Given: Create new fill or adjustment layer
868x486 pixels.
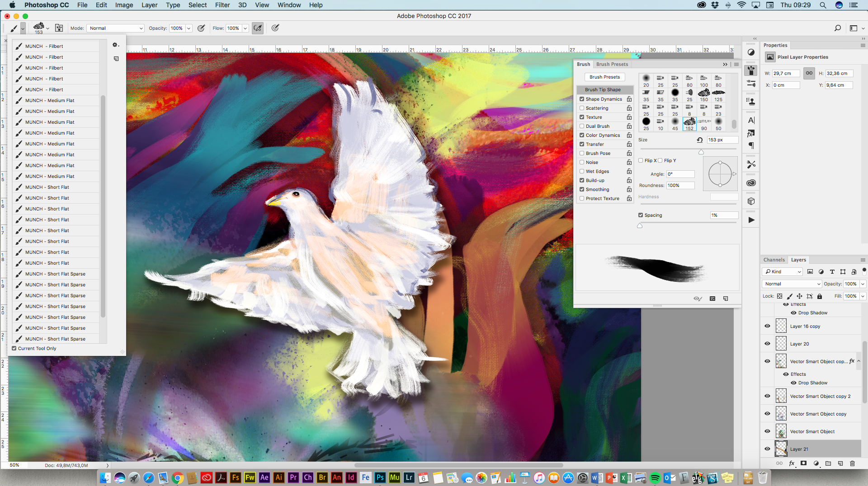Looking at the screenshot, I should [816, 463].
